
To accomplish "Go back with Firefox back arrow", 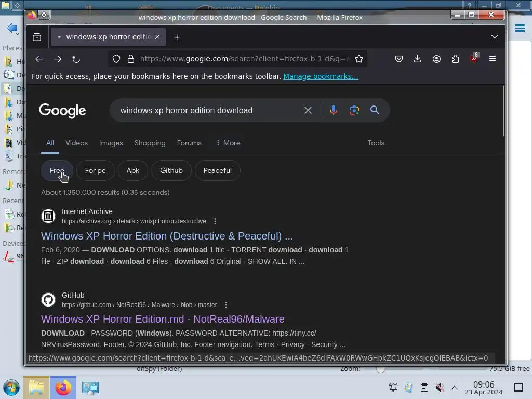I will tap(39, 59).
